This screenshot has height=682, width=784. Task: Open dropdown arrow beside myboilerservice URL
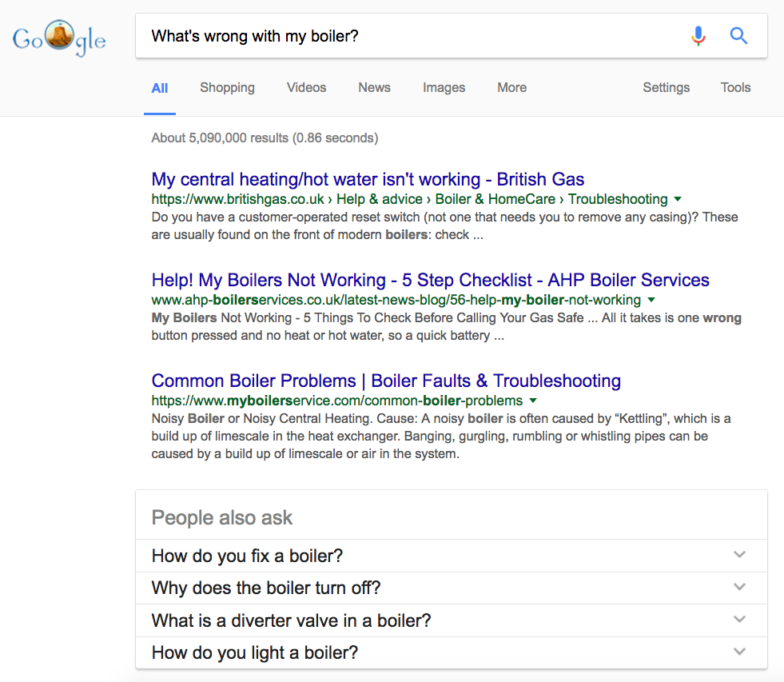(533, 401)
